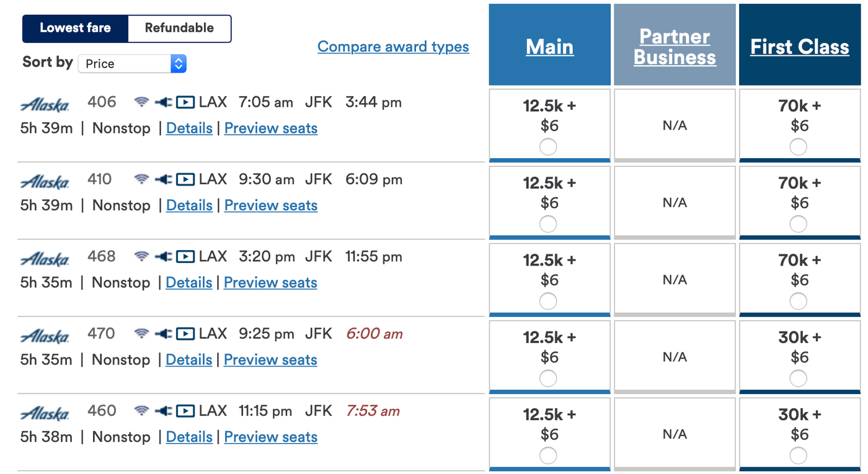The height and width of the screenshot is (474, 868).
Task: Click the entertainment icon on flight 460
Action: 184,411
